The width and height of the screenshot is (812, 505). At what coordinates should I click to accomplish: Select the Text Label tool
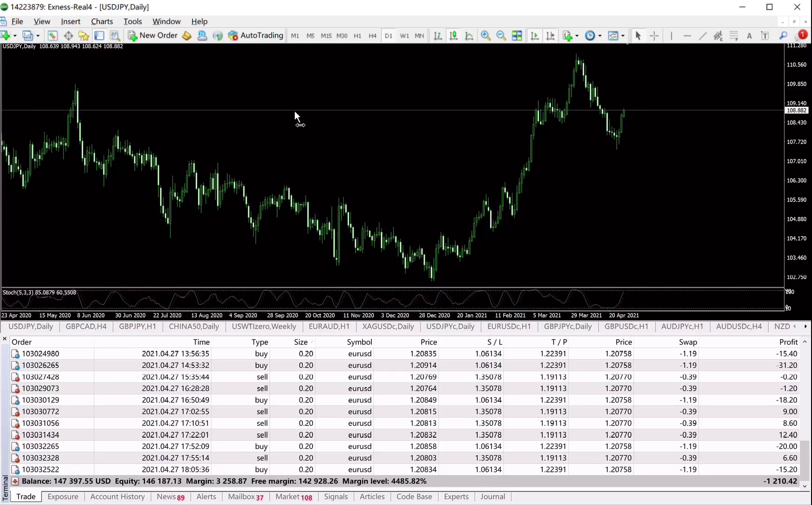click(x=765, y=36)
